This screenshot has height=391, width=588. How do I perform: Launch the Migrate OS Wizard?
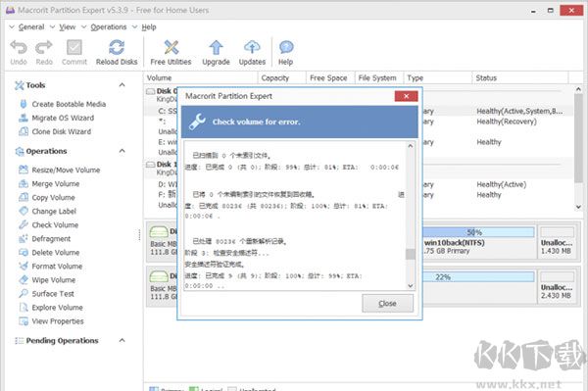pos(57,118)
